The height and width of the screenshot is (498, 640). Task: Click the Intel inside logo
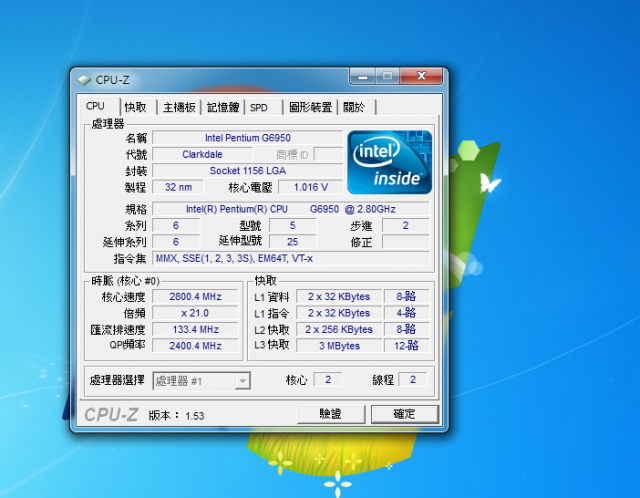pyautogui.click(x=389, y=162)
